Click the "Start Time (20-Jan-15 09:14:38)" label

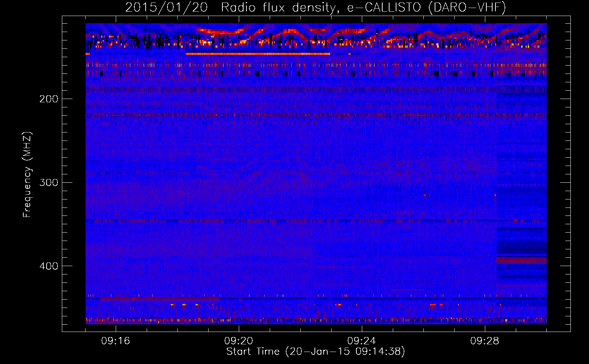pyautogui.click(x=316, y=352)
